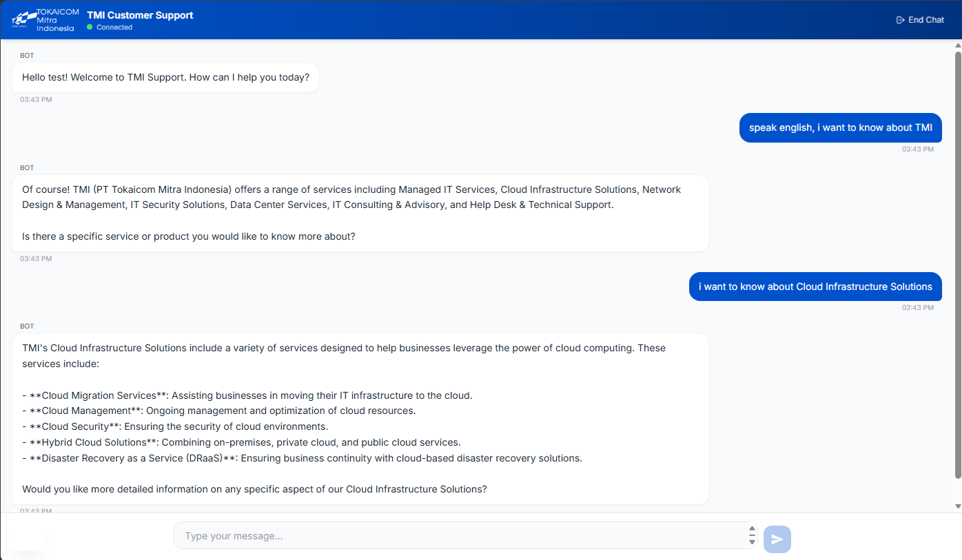Viewport: 962px width, 560px height.
Task: Click the Cloud Migration Services bullet line
Action: click(x=247, y=395)
